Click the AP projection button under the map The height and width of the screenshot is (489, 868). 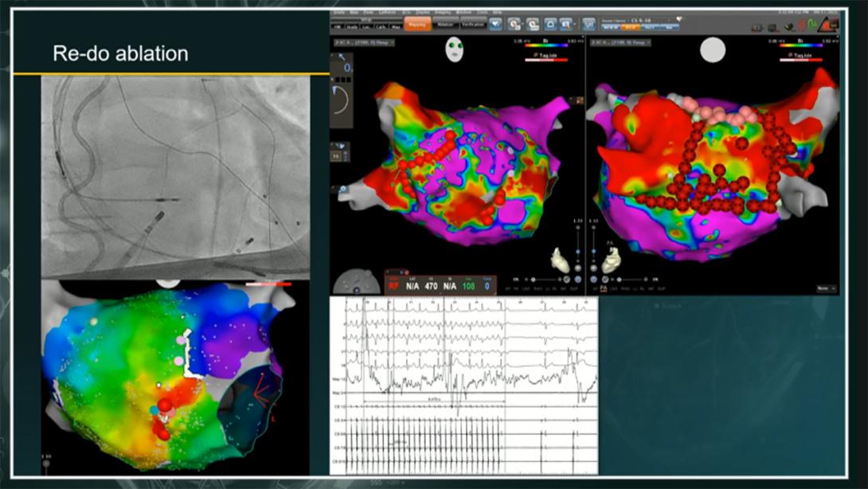coord(506,288)
